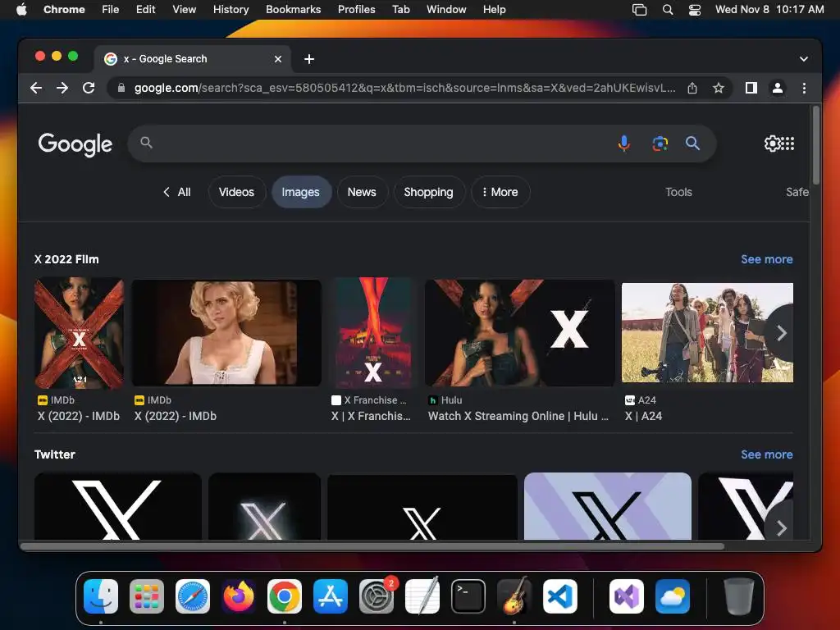Reload the current page
The height and width of the screenshot is (630, 840).
point(89,88)
